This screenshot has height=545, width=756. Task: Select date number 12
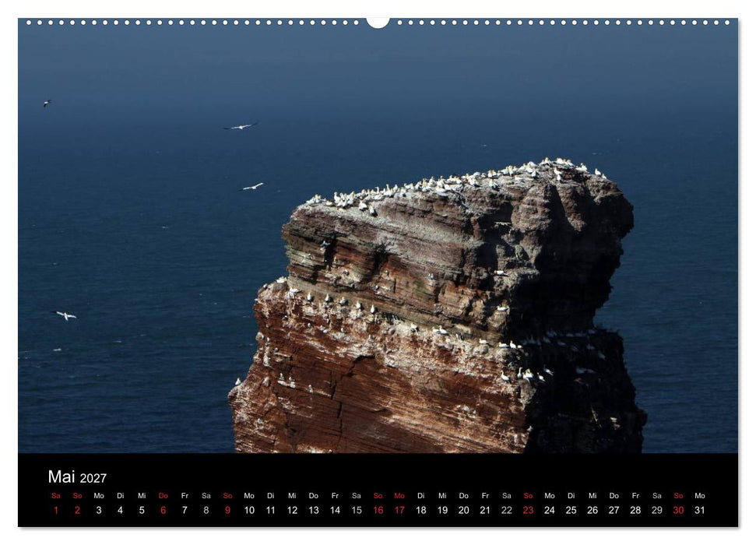pyautogui.click(x=292, y=510)
